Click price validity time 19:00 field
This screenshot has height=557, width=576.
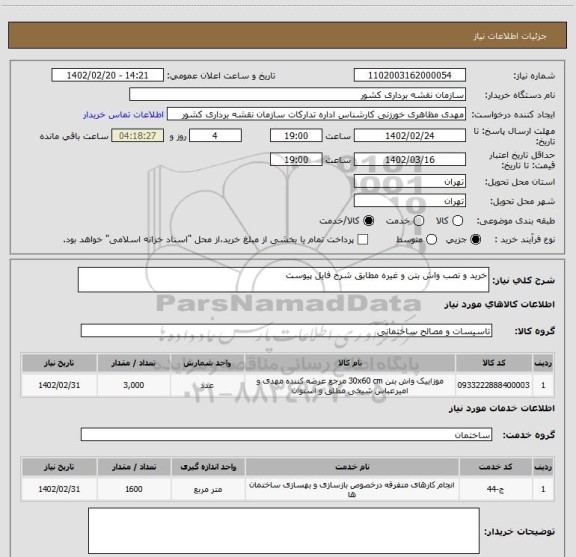point(296,159)
